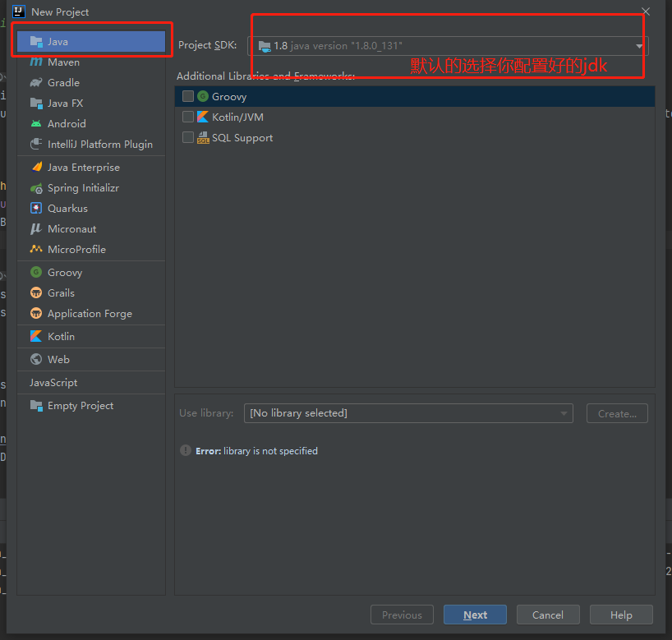The height and width of the screenshot is (640, 672).
Task: Select Android text in project list
Action: click(67, 123)
